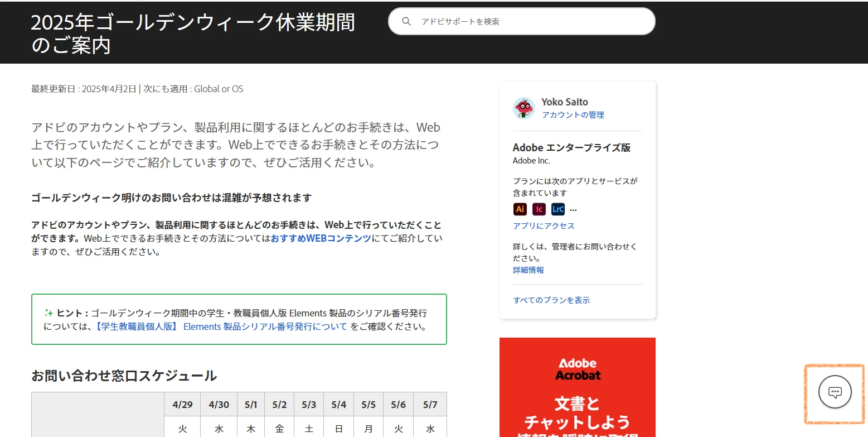The width and height of the screenshot is (868, 437).
Task: Click the Adobe エンタープライズ版 plan title
Action: click(x=571, y=147)
